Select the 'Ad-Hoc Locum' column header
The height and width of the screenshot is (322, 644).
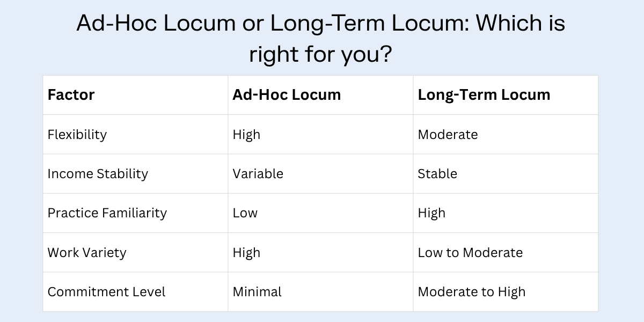287,95
